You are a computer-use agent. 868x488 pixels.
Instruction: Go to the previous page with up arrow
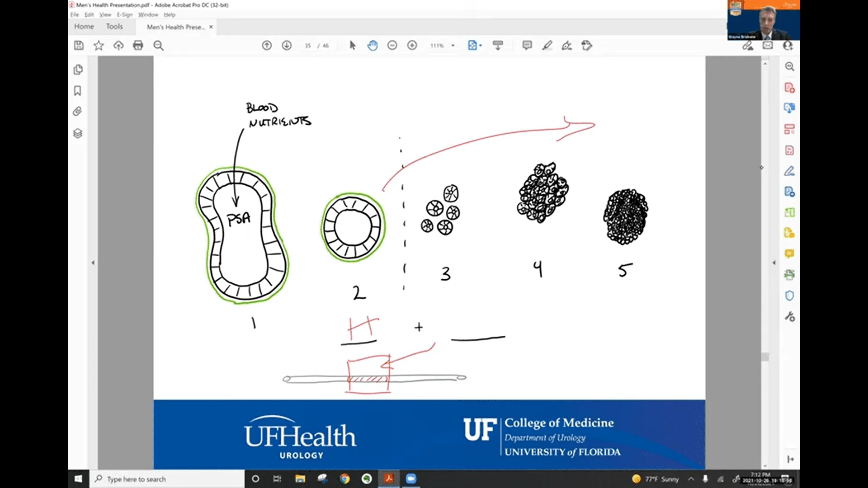267,45
